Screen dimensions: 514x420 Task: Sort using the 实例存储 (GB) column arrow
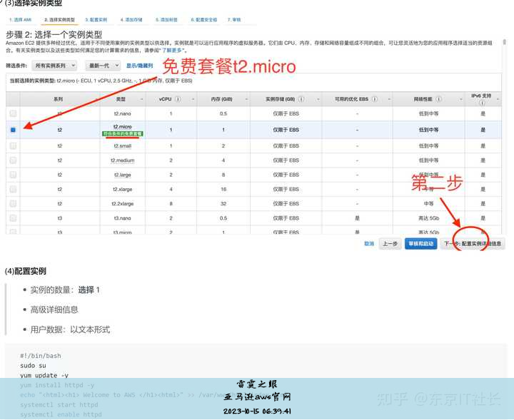(318, 99)
